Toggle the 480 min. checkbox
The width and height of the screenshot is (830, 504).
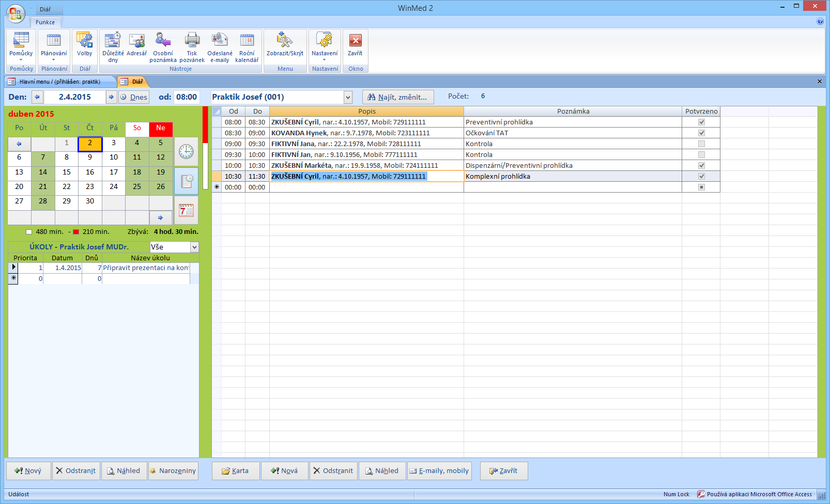point(29,232)
